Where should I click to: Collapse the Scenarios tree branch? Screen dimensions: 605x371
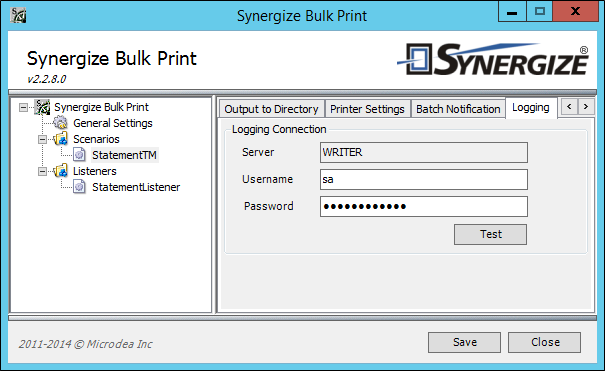tap(42, 139)
